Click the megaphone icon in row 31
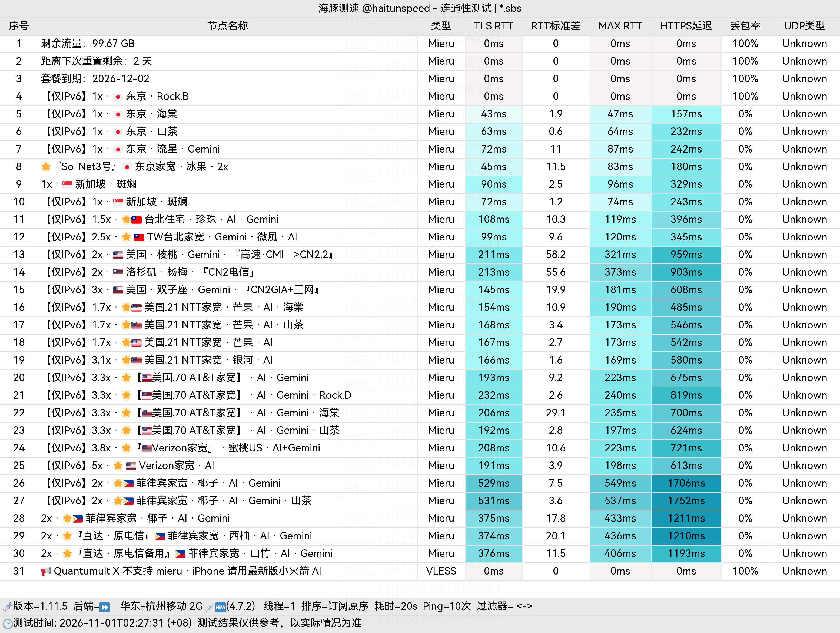This screenshot has width=840, height=633. pos(46,571)
